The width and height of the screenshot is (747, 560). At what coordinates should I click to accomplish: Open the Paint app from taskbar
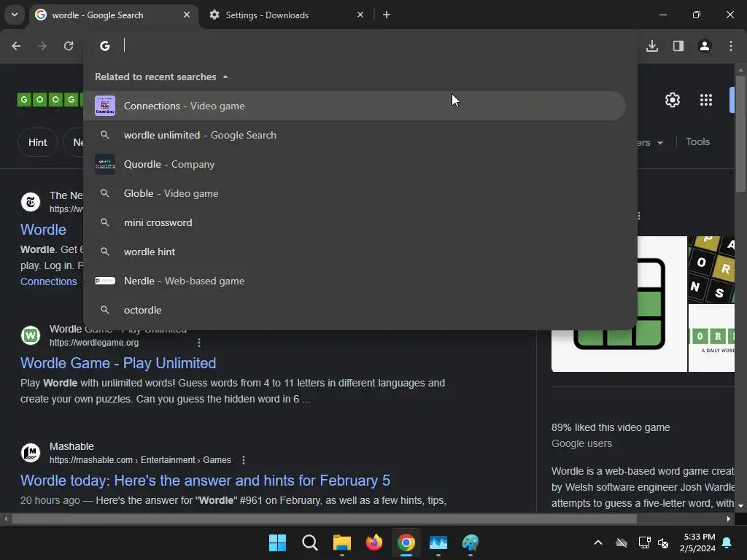point(471,542)
